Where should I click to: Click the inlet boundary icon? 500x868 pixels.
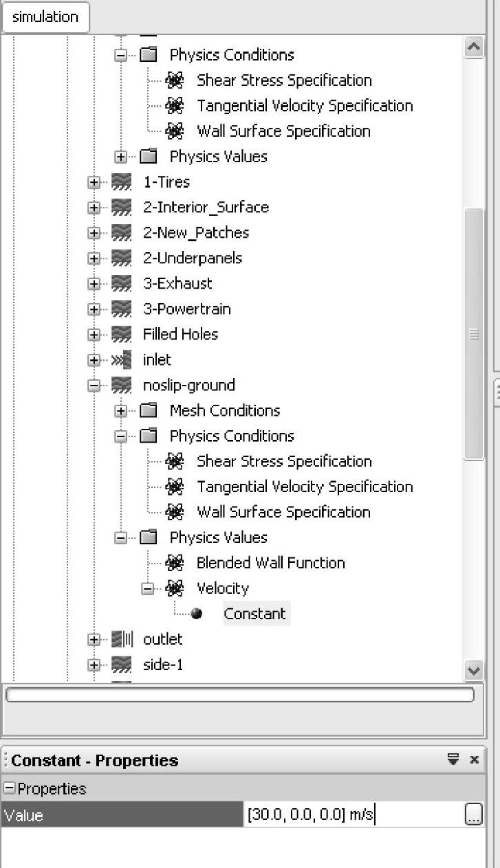point(121,359)
